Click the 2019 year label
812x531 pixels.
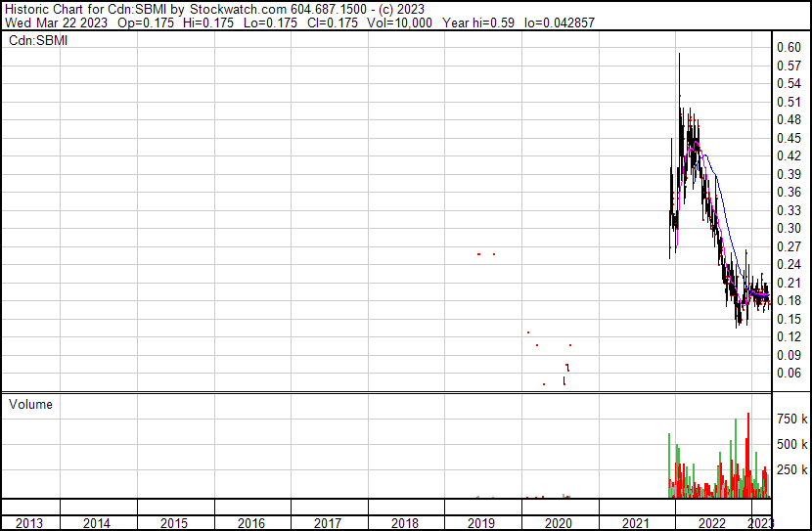coord(481,523)
